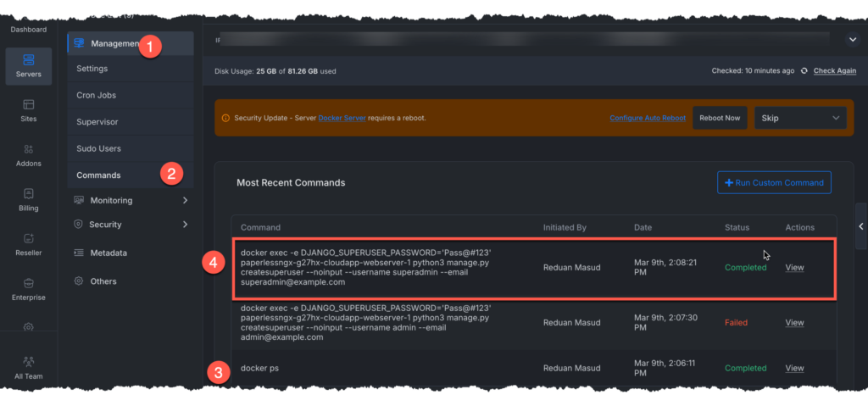
Task: Click the docker ps command text
Action: [x=259, y=368]
